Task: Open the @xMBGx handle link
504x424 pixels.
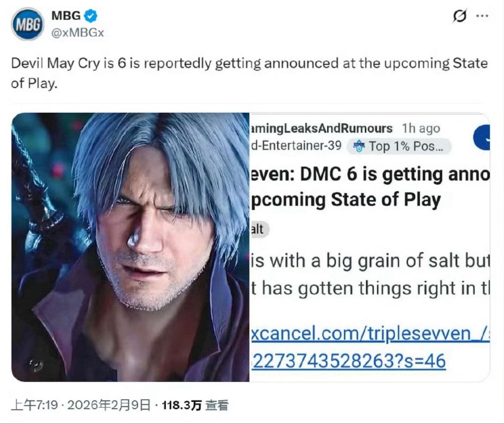Action: click(78, 33)
